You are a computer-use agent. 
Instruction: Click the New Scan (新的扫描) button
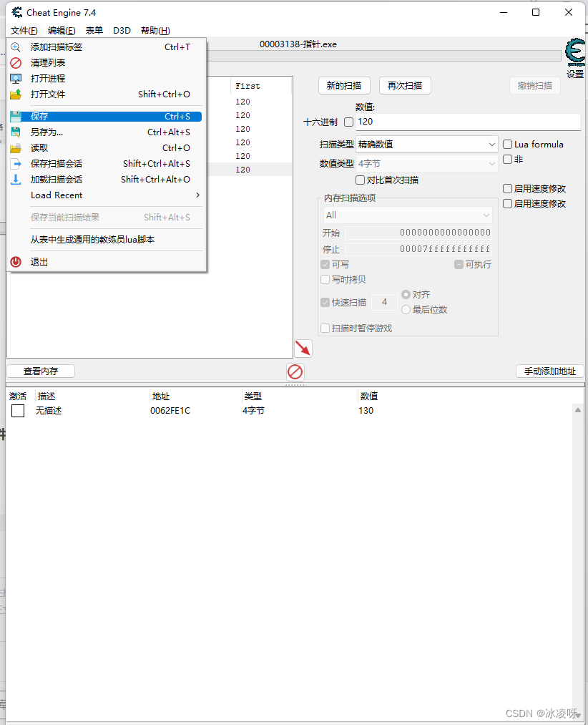point(344,86)
